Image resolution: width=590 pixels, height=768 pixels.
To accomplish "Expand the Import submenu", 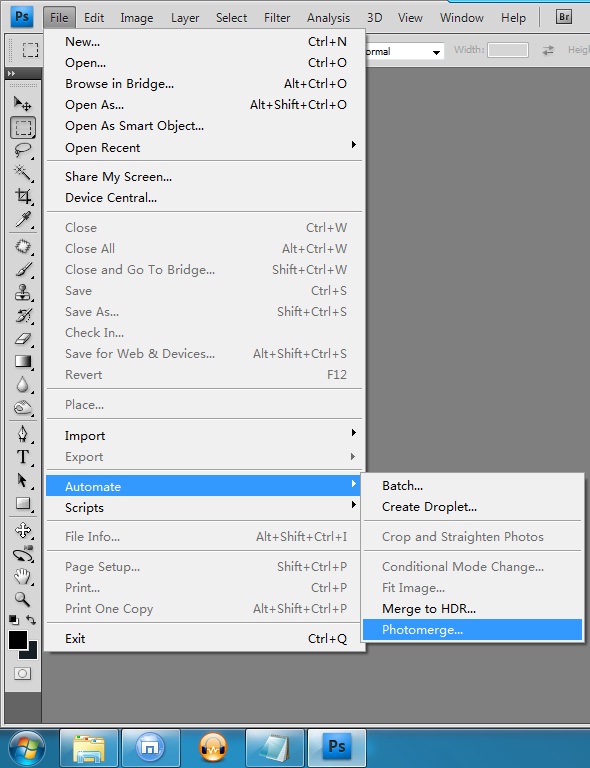I will click(205, 435).
